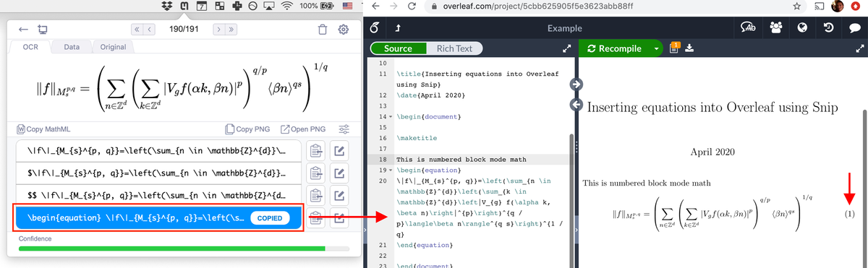The height and width of the screenshot is (268, 868).
Task: Download the compiled PDF
Action: 689,48
